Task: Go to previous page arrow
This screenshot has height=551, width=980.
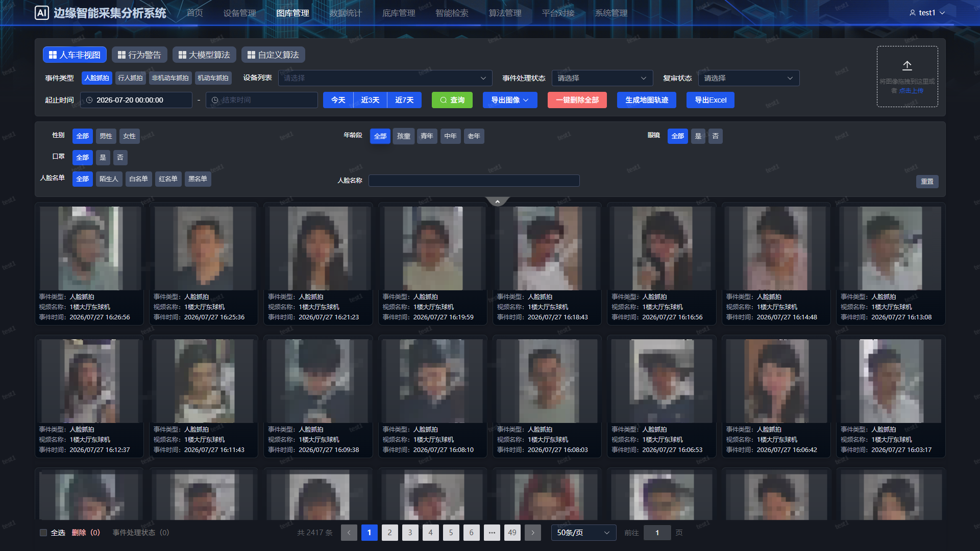Action: pyautogui.click(x=349, y=533)
